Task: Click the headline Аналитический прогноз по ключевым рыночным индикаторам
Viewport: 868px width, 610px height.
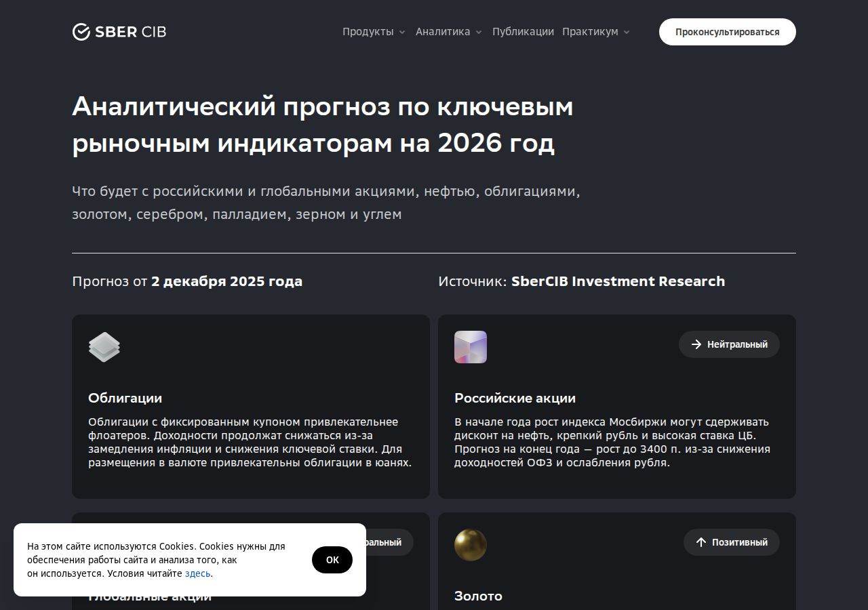Action: click(323, 125)
